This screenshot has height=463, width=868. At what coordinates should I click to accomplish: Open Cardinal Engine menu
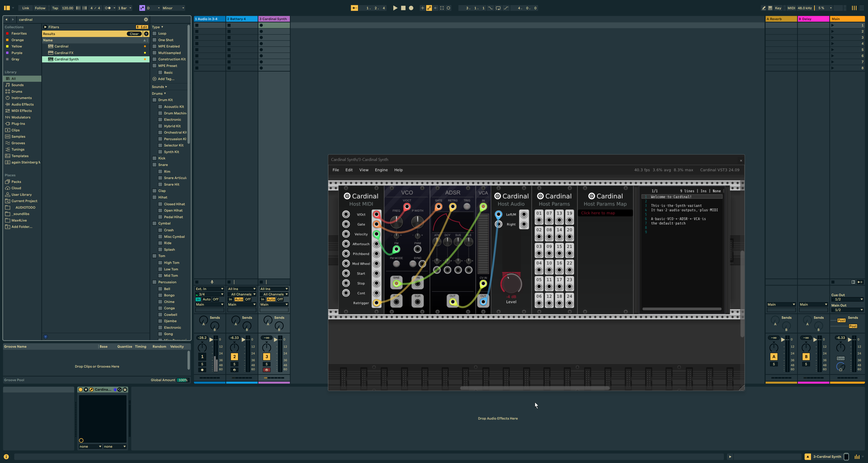click(x=381, y=170)
